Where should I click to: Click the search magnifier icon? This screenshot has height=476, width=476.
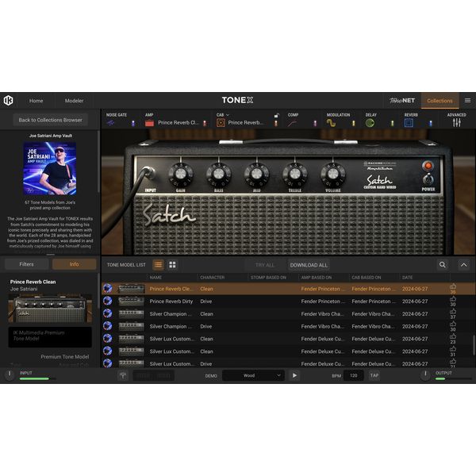pyautogui.click(x=443, y=265)
